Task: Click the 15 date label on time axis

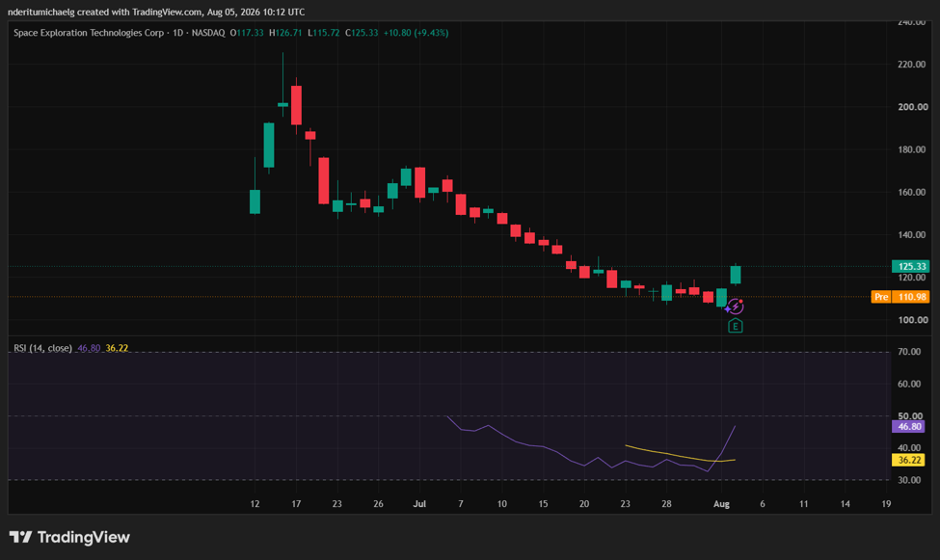Action: click(543, 504)
